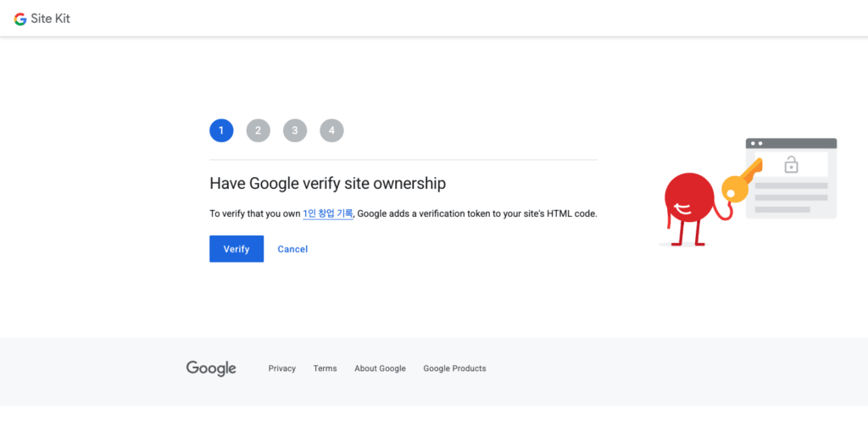
Task: Select step 2 circle indicator
Action: click(259, 130)
